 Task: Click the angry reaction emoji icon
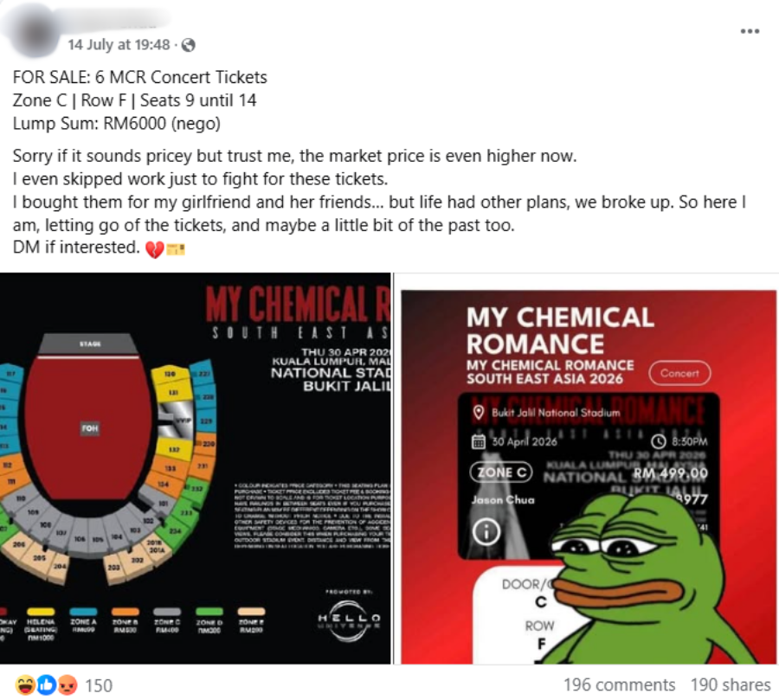[68, 685]
